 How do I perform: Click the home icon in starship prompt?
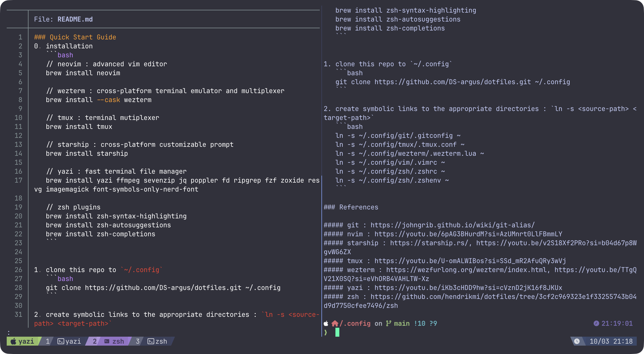click(335, 324)
